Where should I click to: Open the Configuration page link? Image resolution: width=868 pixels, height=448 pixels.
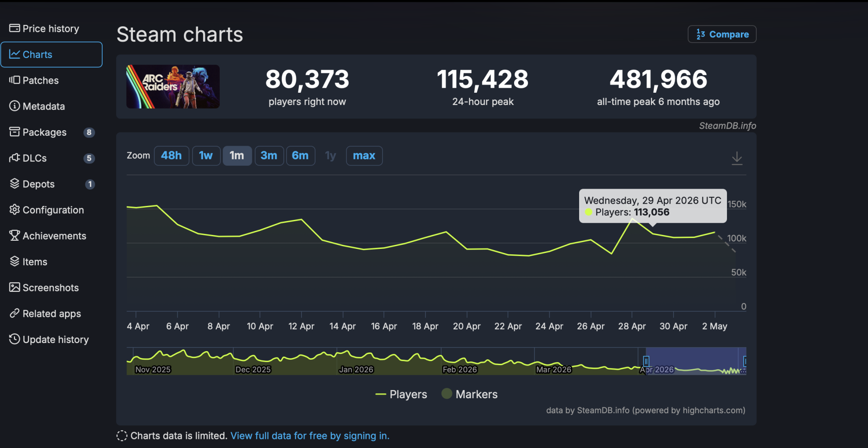tap(51, 210)
